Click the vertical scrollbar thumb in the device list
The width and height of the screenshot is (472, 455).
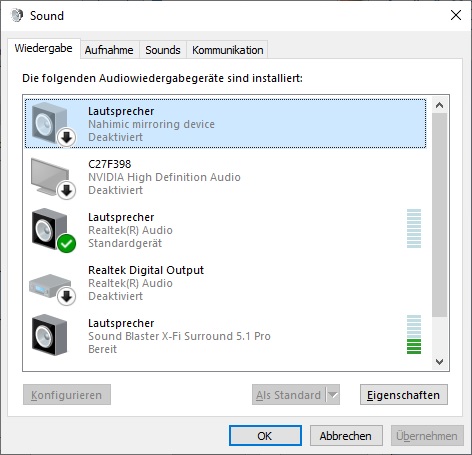coord(439,215)
